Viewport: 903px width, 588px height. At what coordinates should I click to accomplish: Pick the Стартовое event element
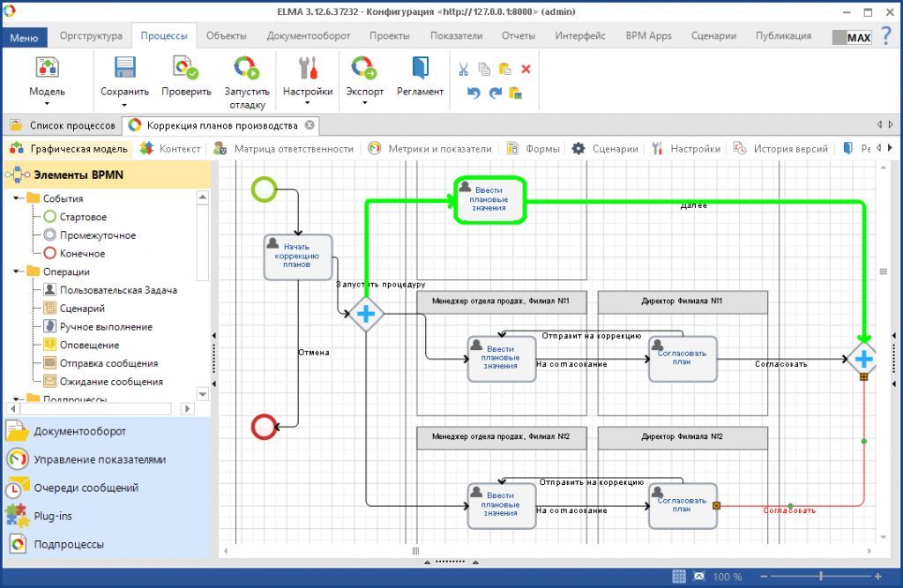click(x=76, y=217)
